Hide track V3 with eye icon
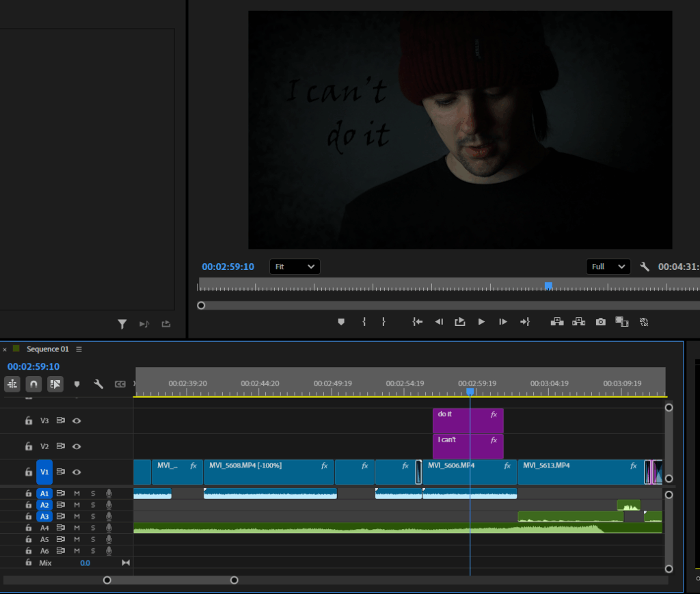 (x=77, y=421)
